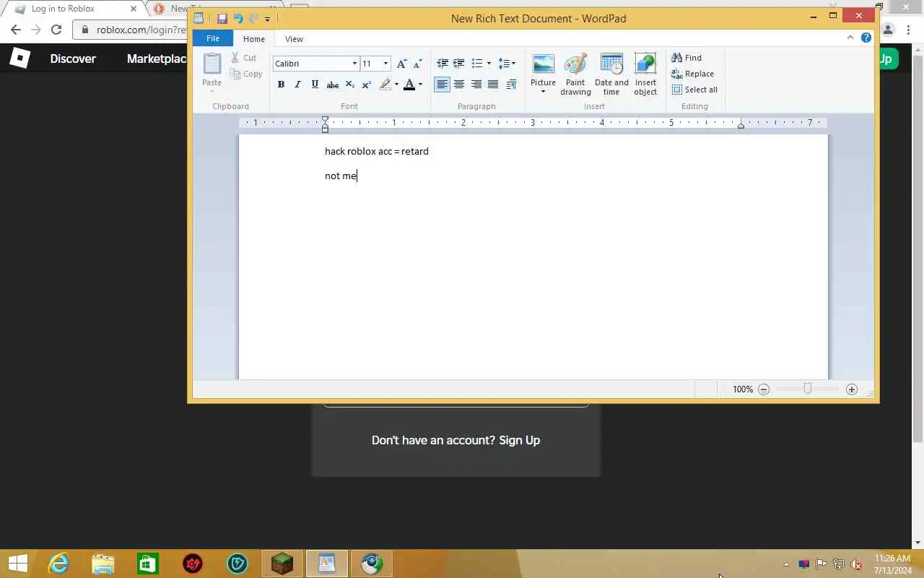This screenshot has width=924, height=578.
Task: Zoom out with the minus button
Action: [763, 389]
